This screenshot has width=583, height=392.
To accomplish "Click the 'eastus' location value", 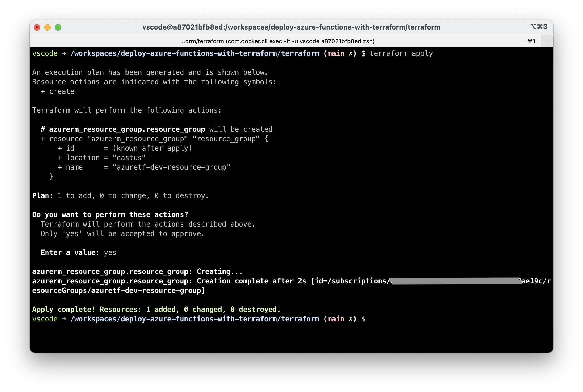I will [129, 158].
